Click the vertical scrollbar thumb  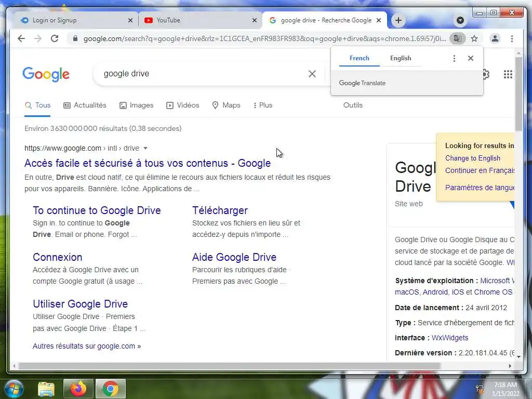click(519, 94)
